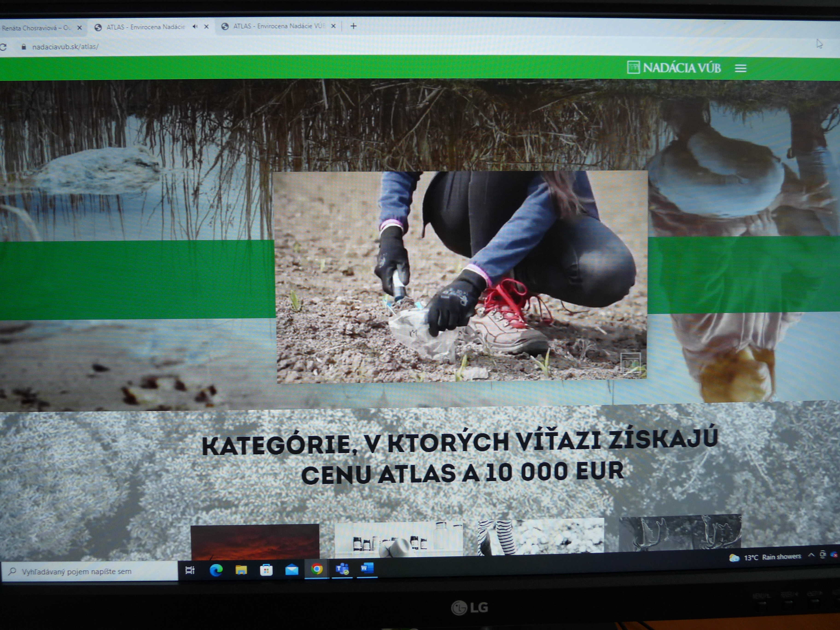The height and width of the screenshot is (630, 840).
Task: Open a new browser tab
Action: click(353, 26)
